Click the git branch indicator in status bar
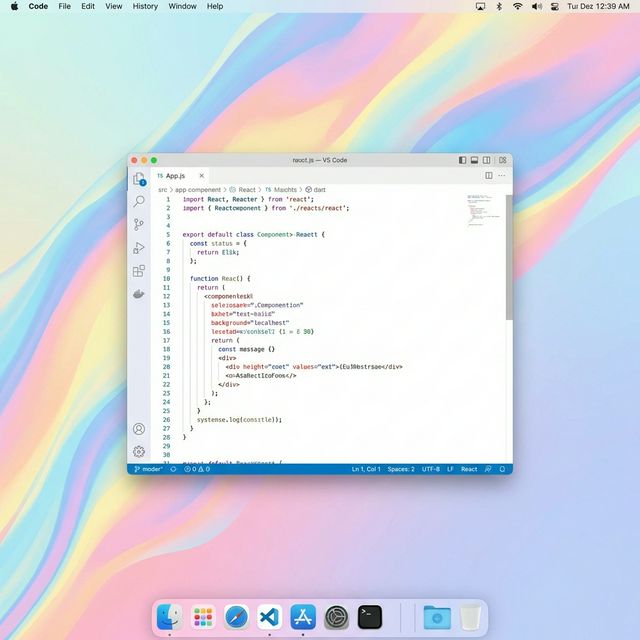Screen dimensions: 640x640 click(148, 469)
